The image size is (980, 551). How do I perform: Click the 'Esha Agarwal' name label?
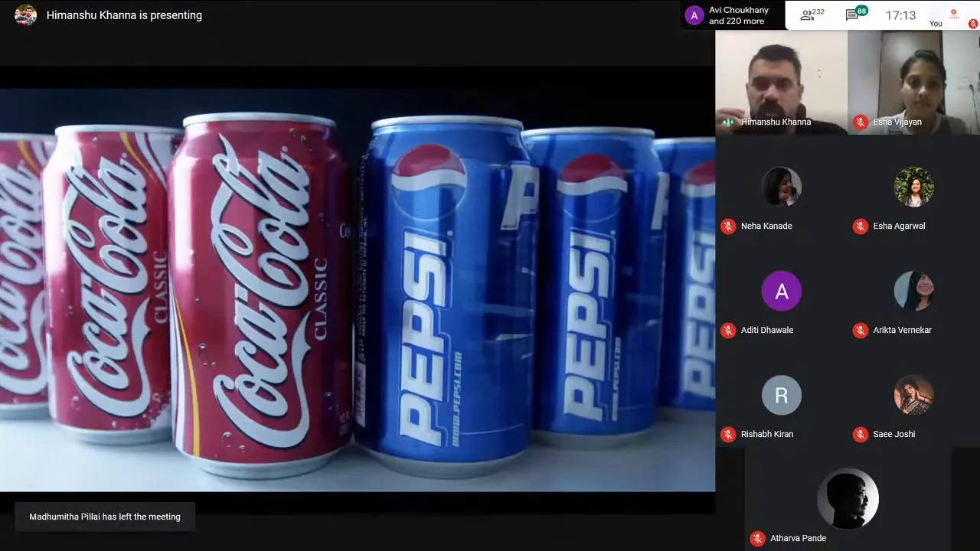[x=899, y=226]
